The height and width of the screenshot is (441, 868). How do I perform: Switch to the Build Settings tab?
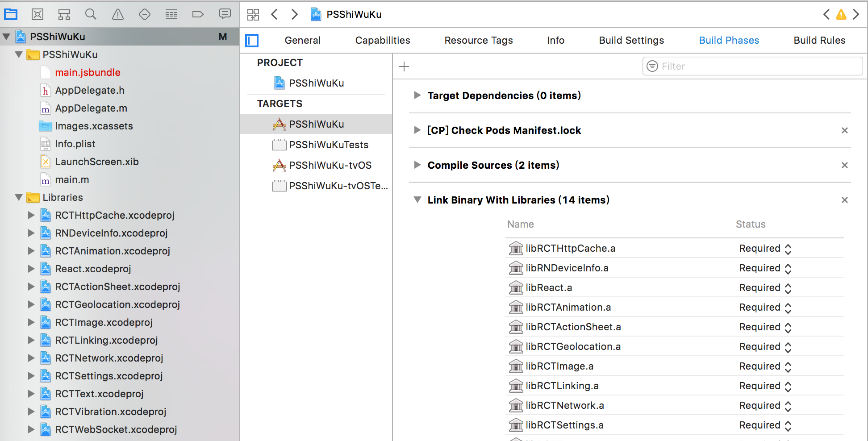(x=631, y=40)
